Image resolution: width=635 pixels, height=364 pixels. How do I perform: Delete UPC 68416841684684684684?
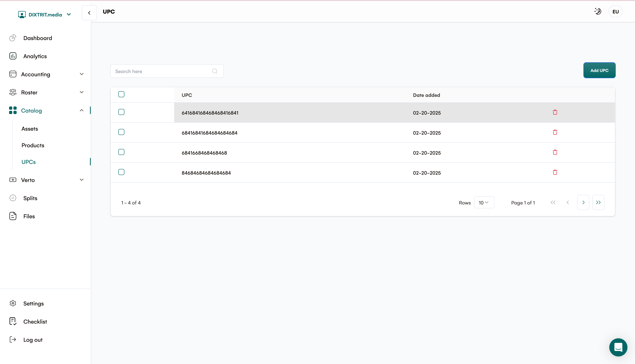[x=555, y=132]
